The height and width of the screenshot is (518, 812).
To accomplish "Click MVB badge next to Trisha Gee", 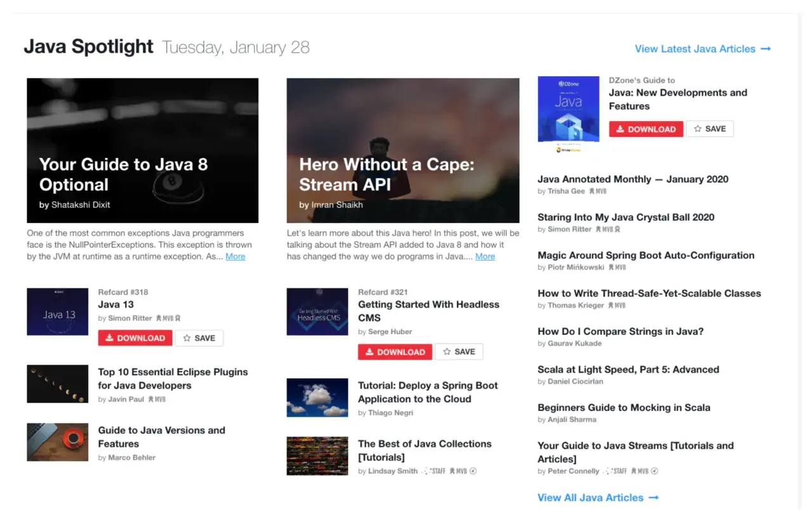I will click(598, 191).
